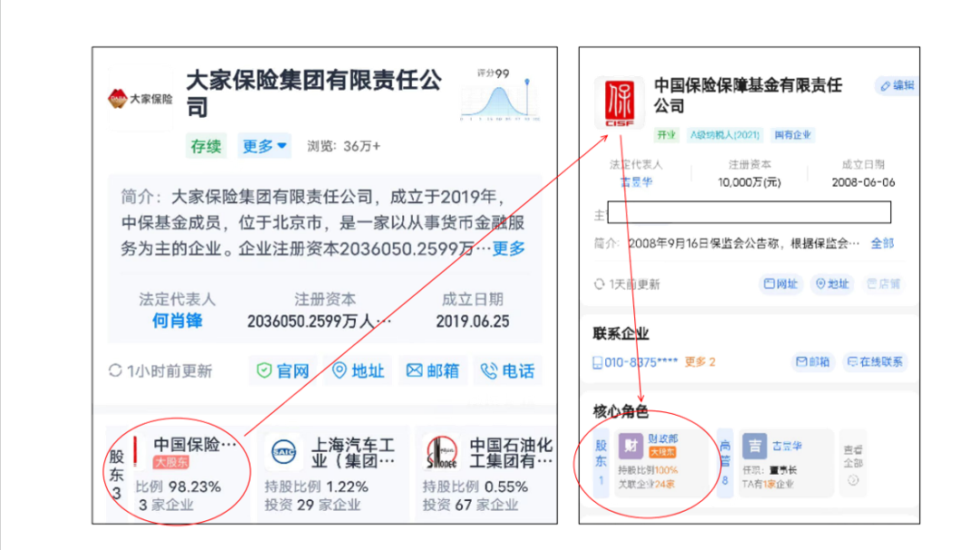The image size is (980, 550).
Task: Click the refresh icon beside 1天前更新
Action: 600,284
